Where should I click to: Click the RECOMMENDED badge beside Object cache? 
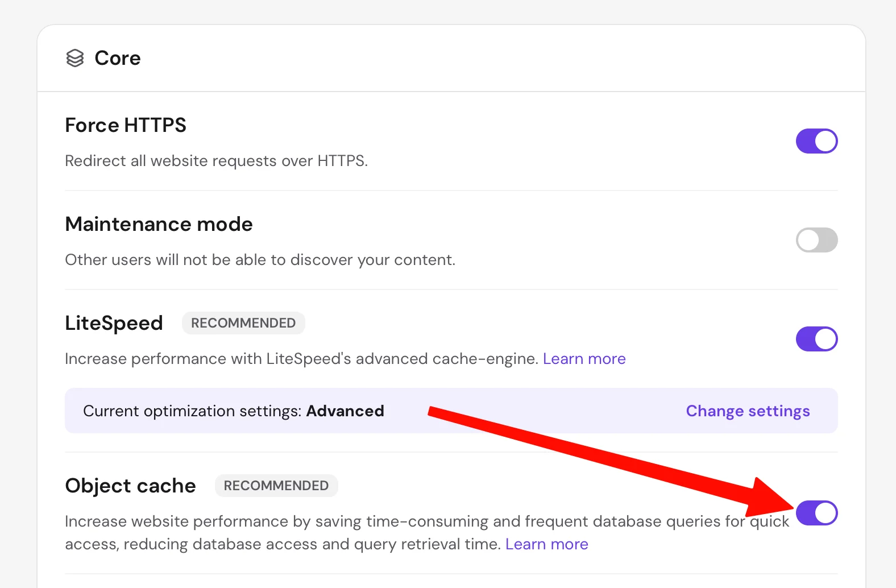pyautogui.click(x=276, y=486)
